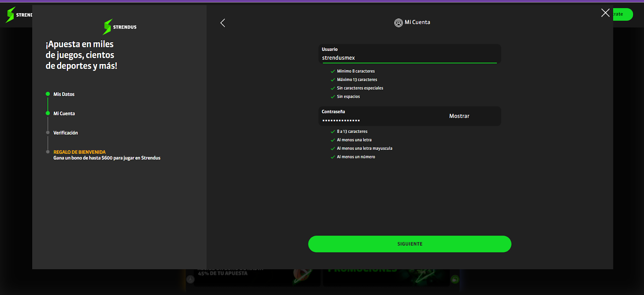
Task: Show the password with Mostrar
Action: pos(459,116)
